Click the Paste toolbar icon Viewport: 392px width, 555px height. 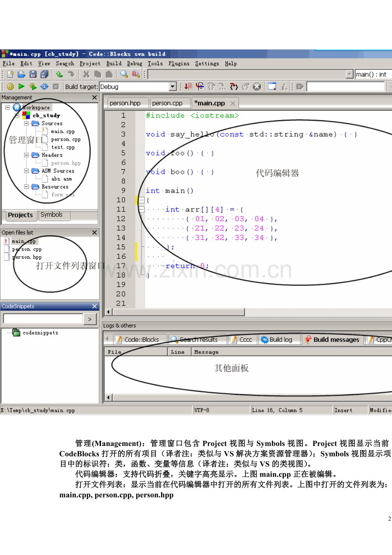[109, 74]
